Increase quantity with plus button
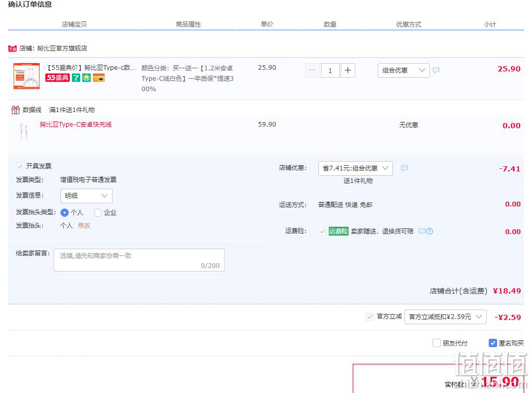Screen dimensions: 532x393 click(348, 70)
